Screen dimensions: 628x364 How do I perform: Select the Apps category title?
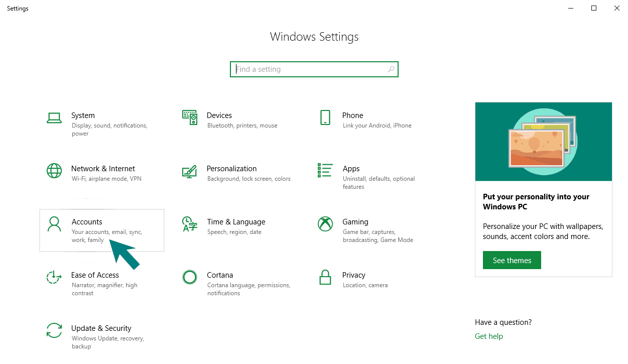(x=351, y=169)
